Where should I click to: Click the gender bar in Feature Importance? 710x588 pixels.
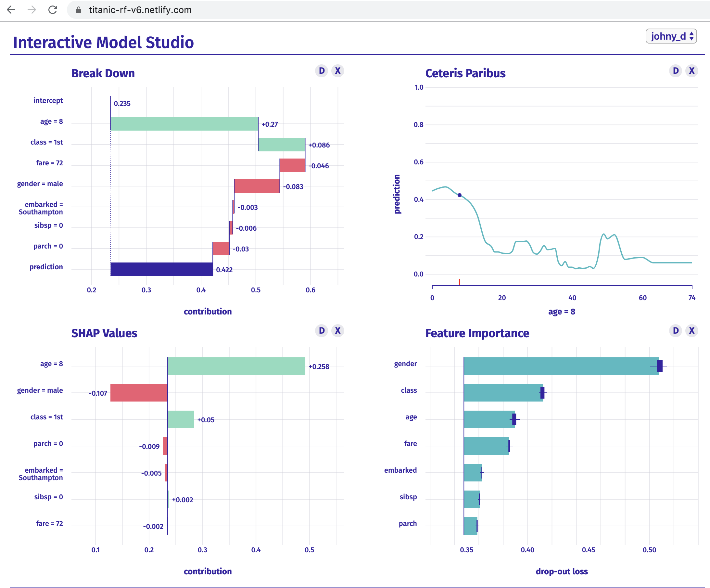click(561, 366)
